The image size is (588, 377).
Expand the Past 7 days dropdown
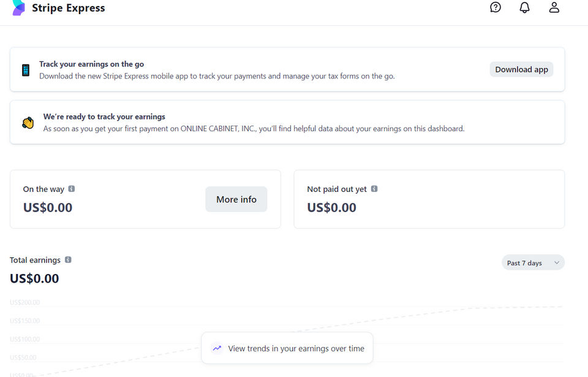tap(526, 263)
